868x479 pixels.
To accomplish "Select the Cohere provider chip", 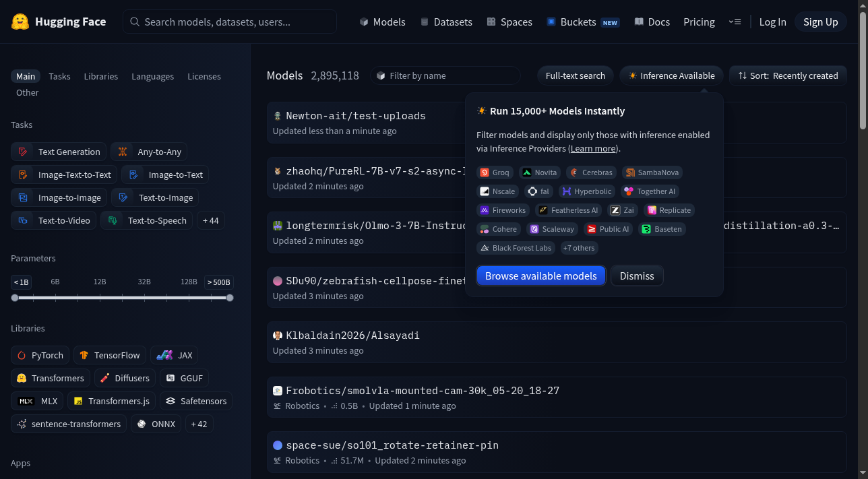I will click(499, 229).
